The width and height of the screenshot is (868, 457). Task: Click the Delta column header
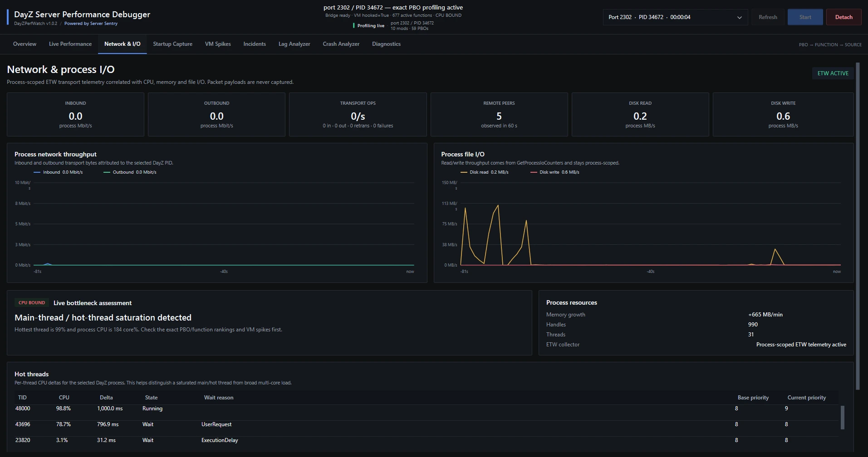point(106,398)
